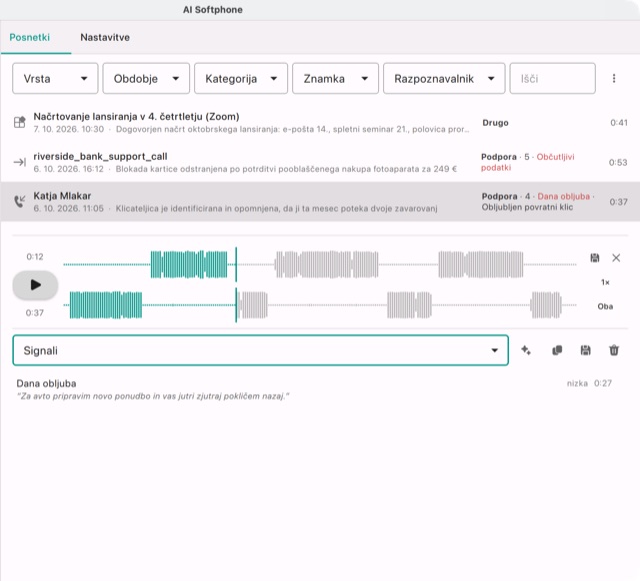Click the 0:53 duration value

point(618,163)
